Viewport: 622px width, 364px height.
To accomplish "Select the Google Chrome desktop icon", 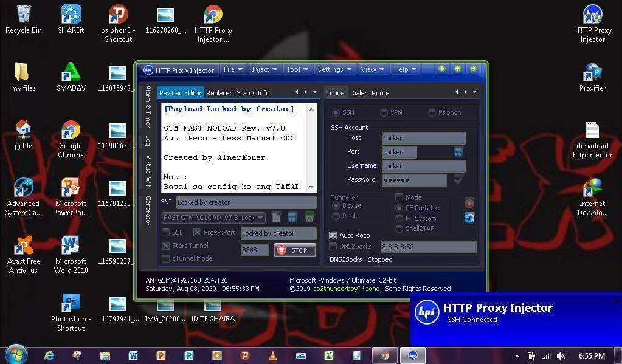I will pos(71,139).
